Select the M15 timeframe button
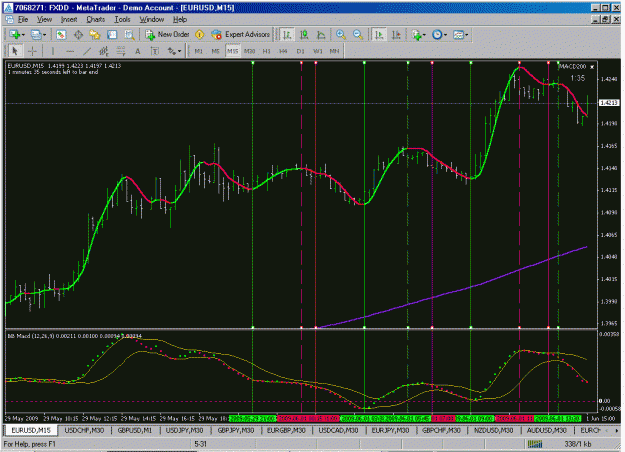This screenshot has height=452, width=625. click(232, 51)
